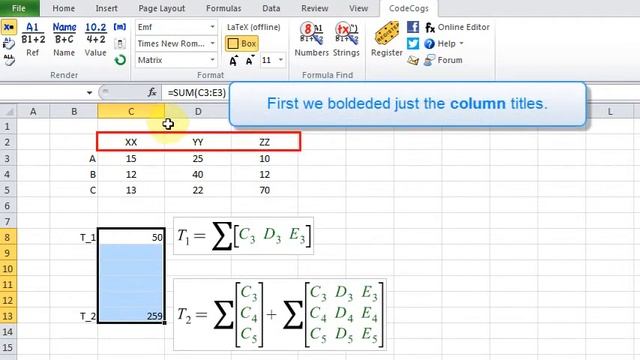Click the cell with value 40
This screenshot has height=360, width=640.
pos(198,174)
